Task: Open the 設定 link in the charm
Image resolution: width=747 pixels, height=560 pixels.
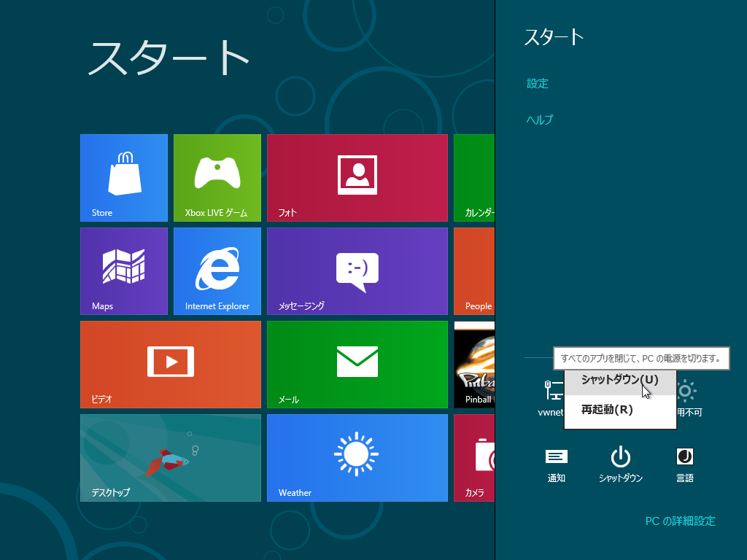Action: (x=538, y=84)
